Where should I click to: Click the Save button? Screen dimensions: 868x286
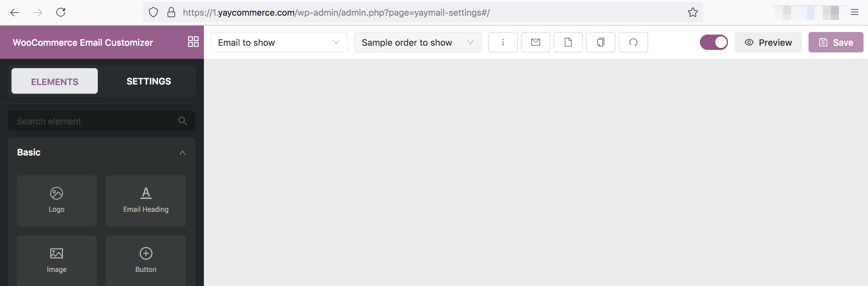[836, 42]
